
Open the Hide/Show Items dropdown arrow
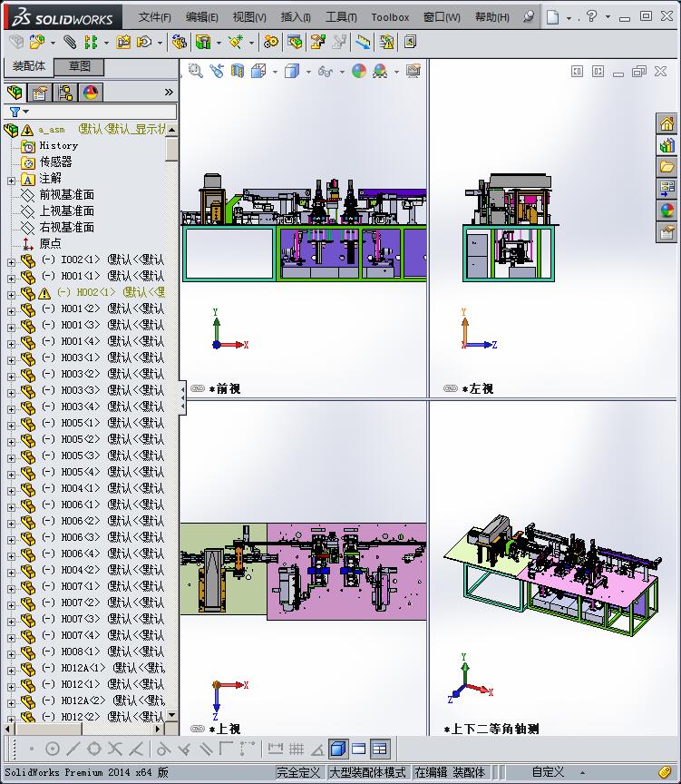(x=342, y=72)
